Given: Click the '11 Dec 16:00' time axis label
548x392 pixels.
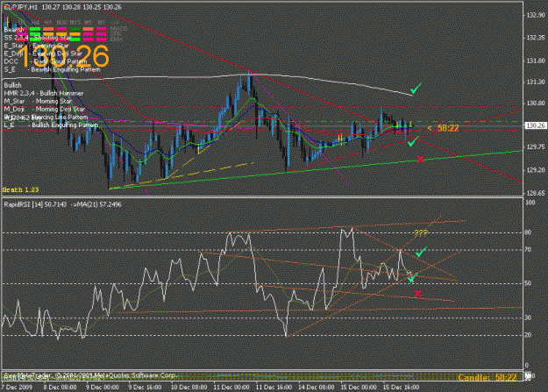Looking at the screenshot, I should point(274,387).
